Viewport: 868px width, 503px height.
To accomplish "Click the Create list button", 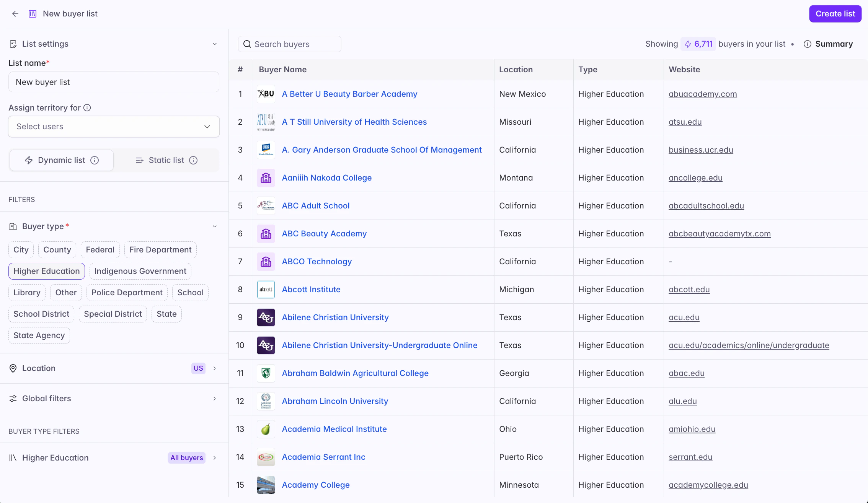I will pos(835,14).
